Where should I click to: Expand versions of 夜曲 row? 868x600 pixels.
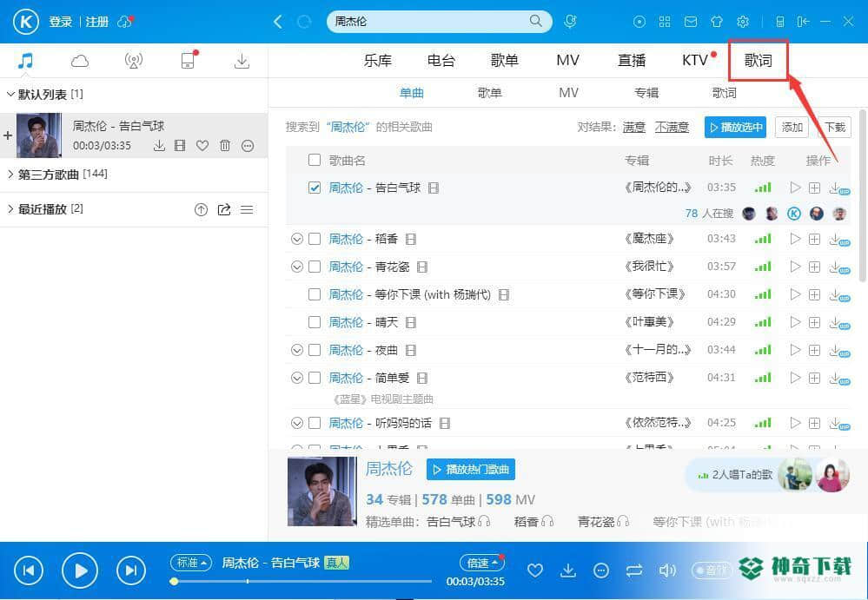pos(296,349)
